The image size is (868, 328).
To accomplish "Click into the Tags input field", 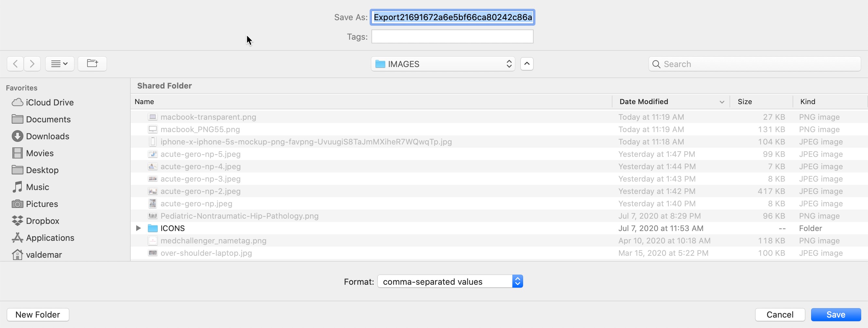I will [x=452, y=36].
